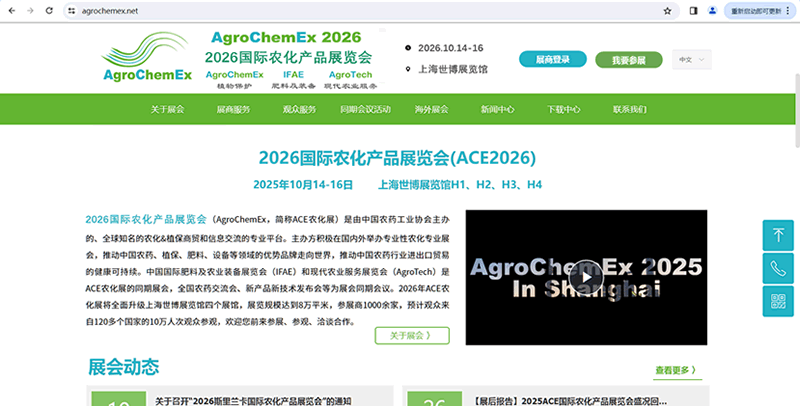This screenshot has width=800, height=406.
Task: Click the back-to-top arrow icon
Action: [x=778, y=236]
